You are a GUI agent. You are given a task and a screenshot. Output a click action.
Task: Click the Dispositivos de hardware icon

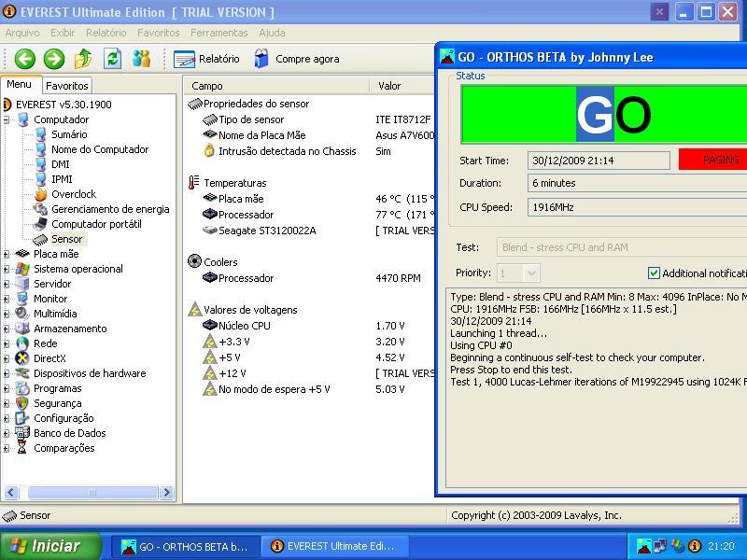[21, 373]
